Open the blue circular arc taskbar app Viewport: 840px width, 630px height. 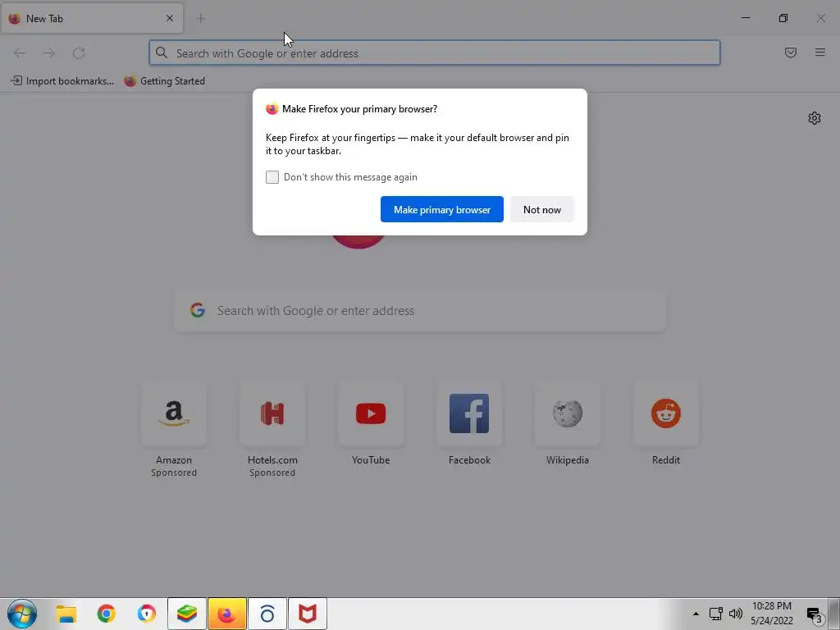267,614
